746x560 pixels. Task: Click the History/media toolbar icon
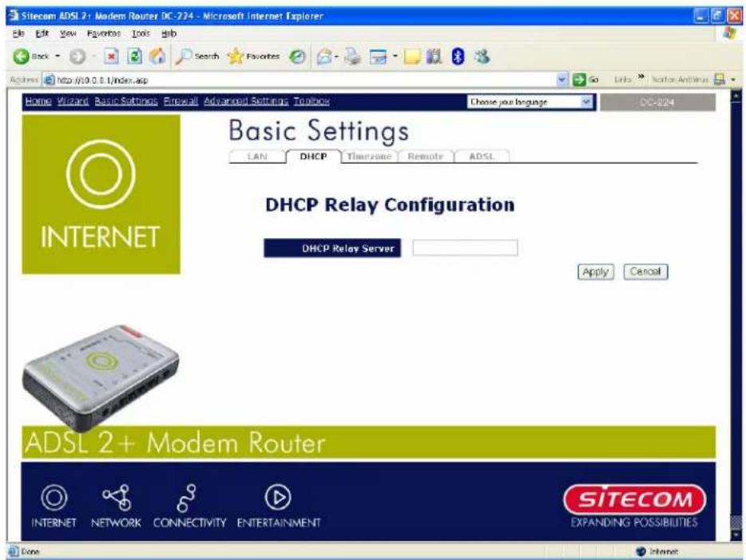coord(298,57)
